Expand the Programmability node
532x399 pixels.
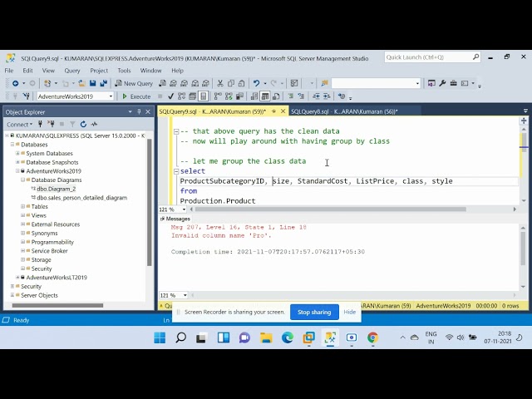22,242
